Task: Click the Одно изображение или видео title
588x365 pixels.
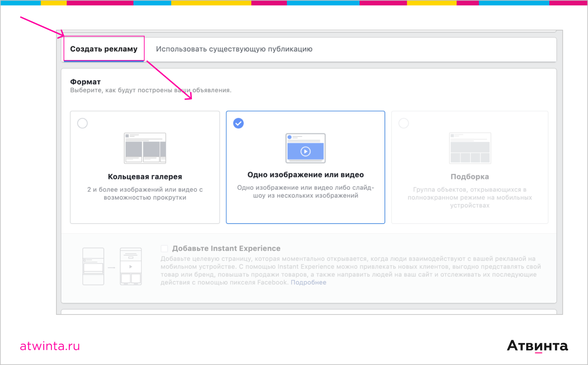Action: tap(305, 175)
